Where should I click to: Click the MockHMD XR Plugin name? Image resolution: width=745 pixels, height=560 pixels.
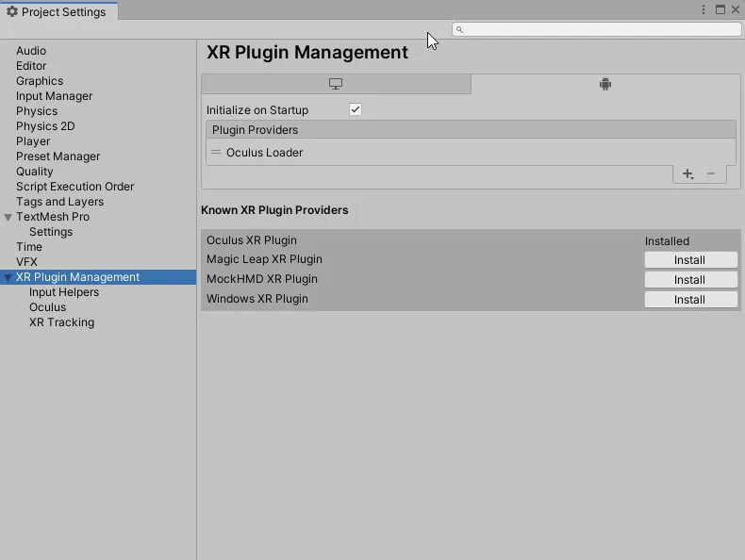262,279
